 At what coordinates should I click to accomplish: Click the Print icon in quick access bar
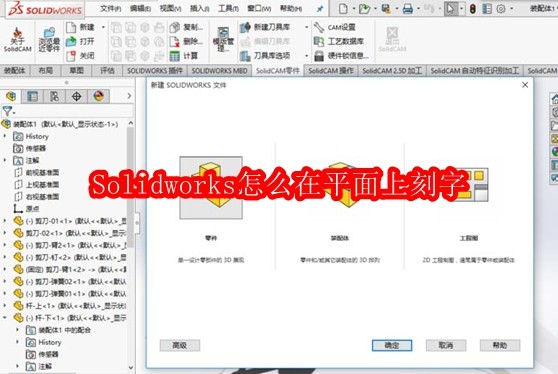(x=408, y=9)
